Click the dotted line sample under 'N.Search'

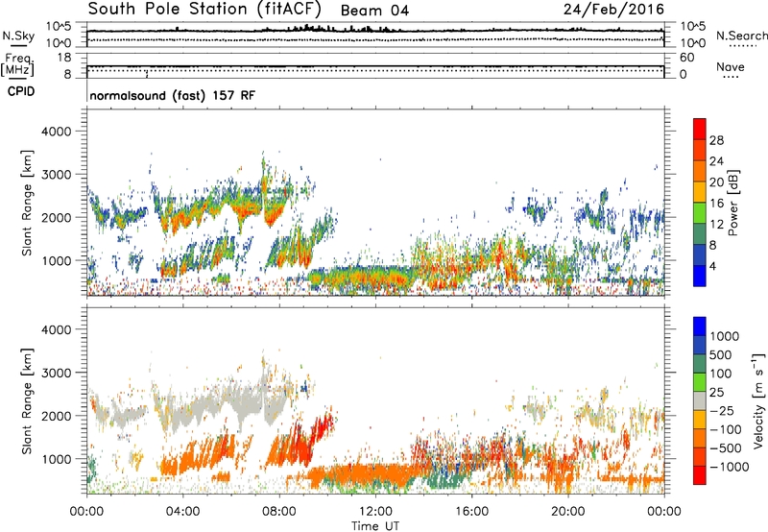point(743,46)
